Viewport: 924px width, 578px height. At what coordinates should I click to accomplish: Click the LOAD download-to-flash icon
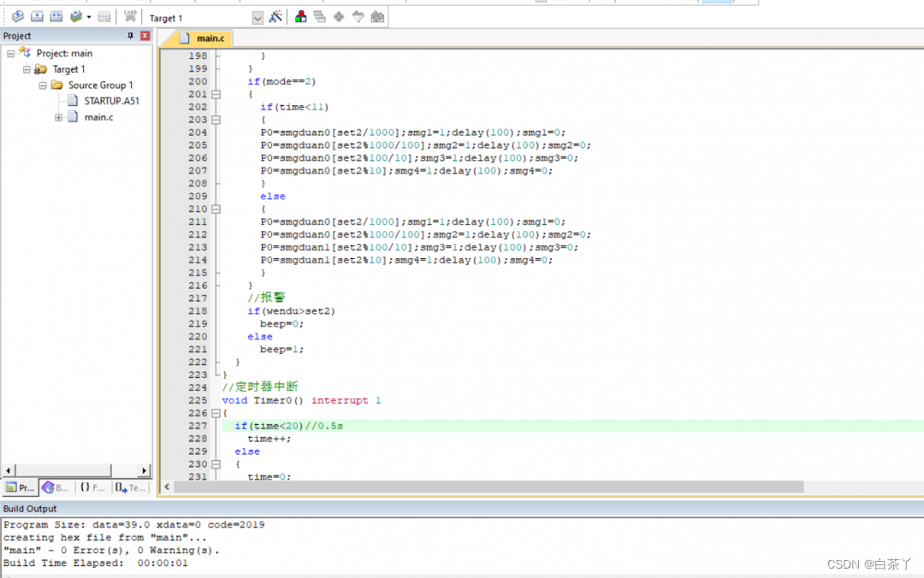[130, 17]
